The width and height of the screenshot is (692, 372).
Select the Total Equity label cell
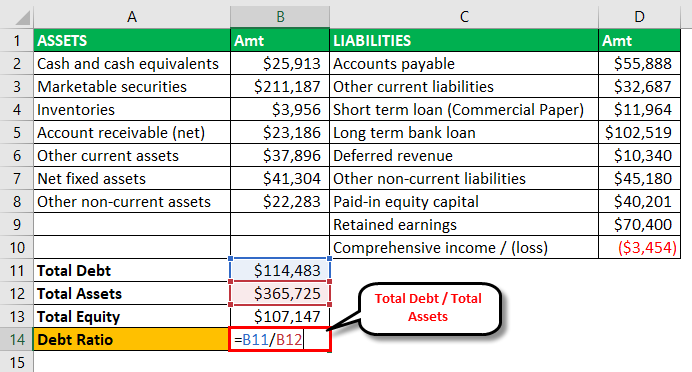(x=132, y=316)
